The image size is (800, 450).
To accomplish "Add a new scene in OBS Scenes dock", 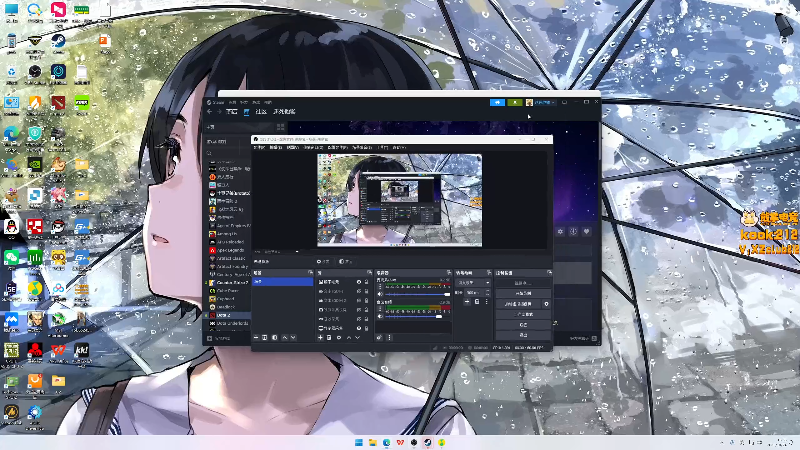I will click(256, 337).
